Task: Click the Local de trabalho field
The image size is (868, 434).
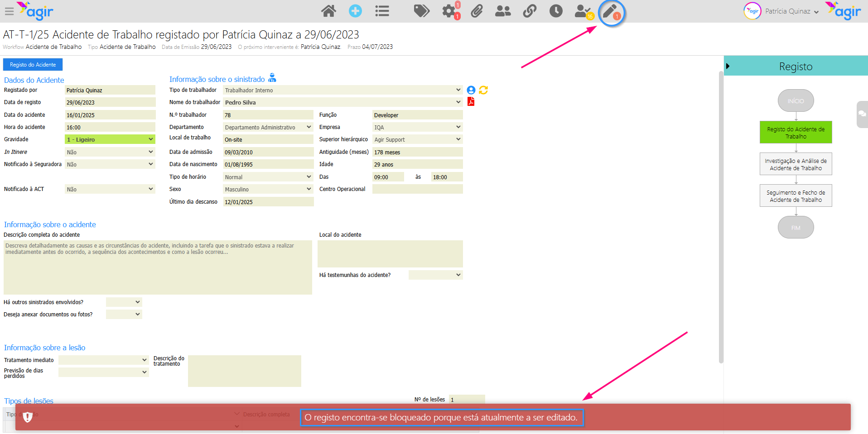Action: pyautogui.click(x=268, y=139)
